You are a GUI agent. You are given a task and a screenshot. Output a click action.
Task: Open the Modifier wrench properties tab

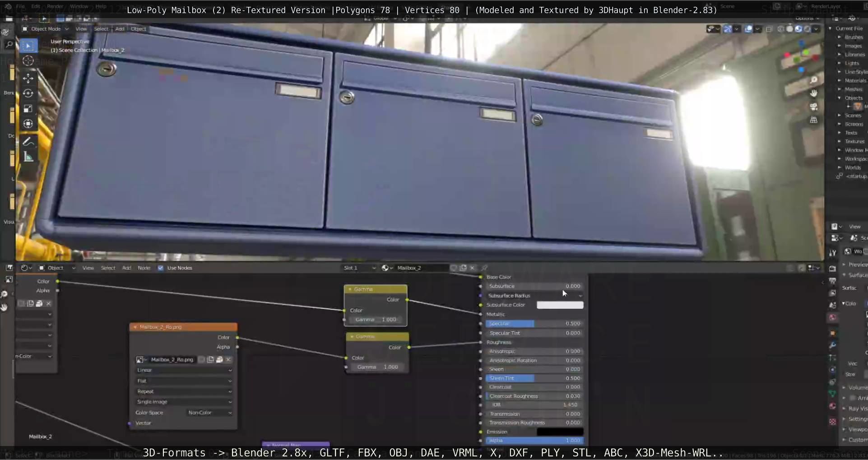pyautogui.click(x=833, y=345)
